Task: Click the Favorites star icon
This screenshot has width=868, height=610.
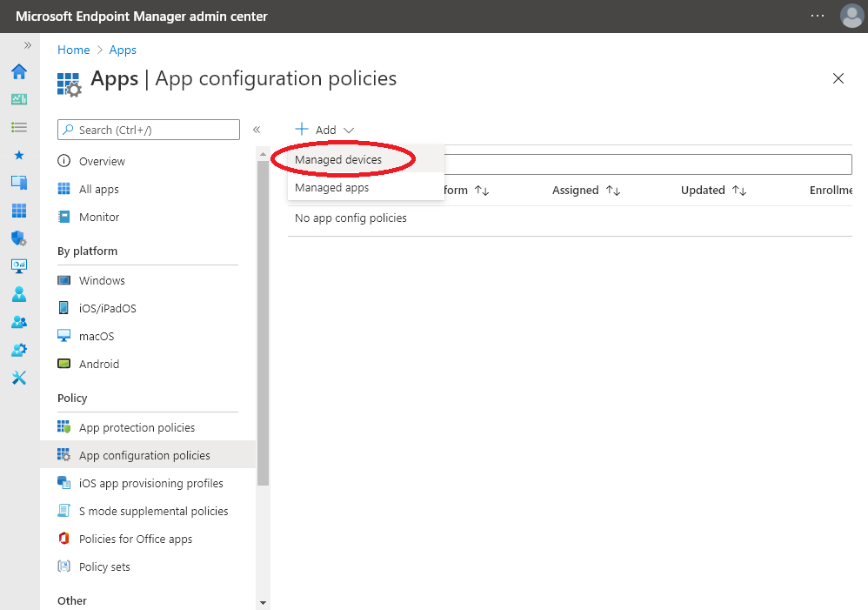Action: tap(19, 155)
